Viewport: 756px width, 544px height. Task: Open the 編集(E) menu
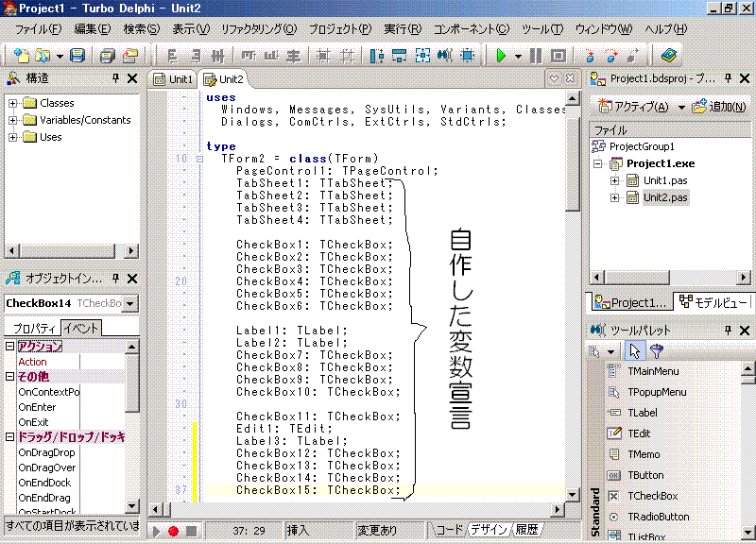tap(92, 29)
